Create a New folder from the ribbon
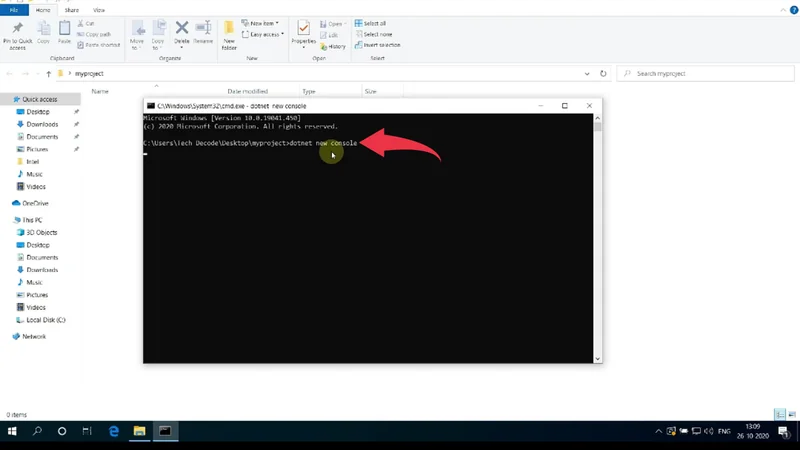Viewport: 800px width, 450px height. coord(229,34)
